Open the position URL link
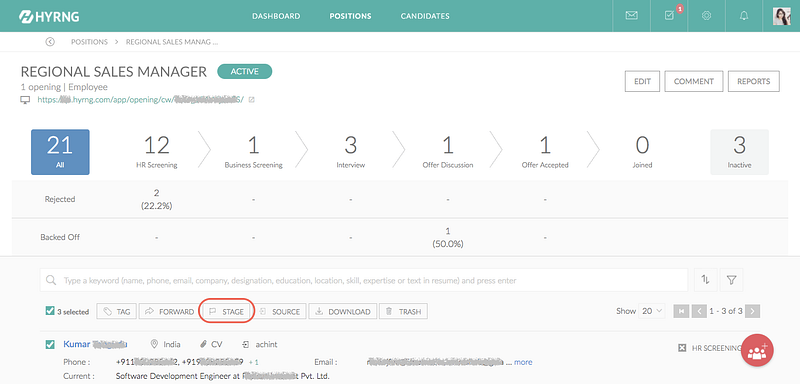Image resolution: width=800 pixels, height=384 pixels. coord(140,99)
